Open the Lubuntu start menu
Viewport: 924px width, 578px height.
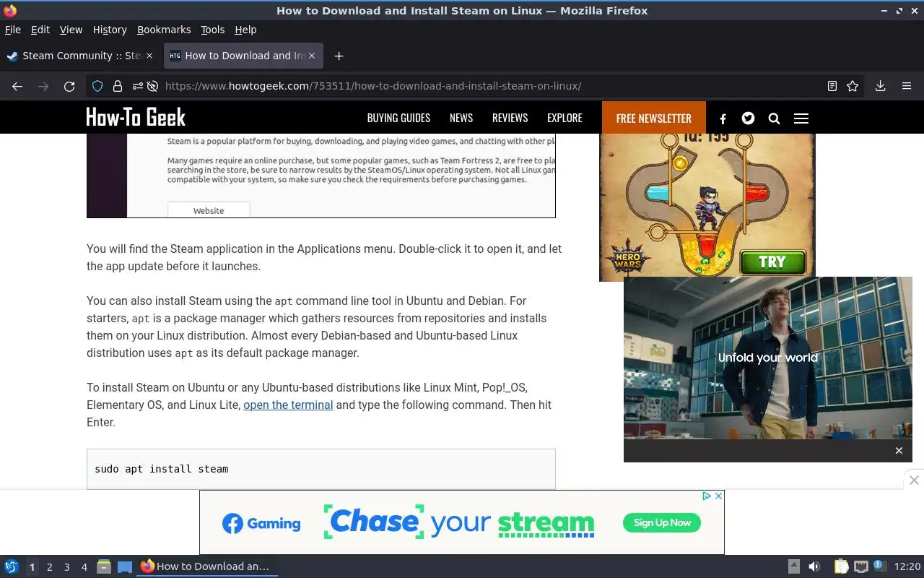(x=11, y=566)
